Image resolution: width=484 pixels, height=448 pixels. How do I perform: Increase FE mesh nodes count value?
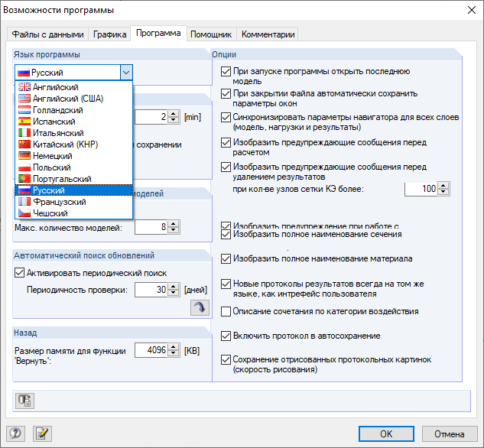click(443, 186)
